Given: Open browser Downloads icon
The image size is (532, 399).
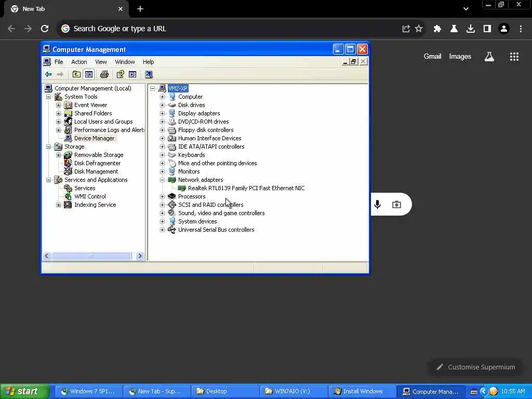Looking at the screenshot, I should coord(470,29).
